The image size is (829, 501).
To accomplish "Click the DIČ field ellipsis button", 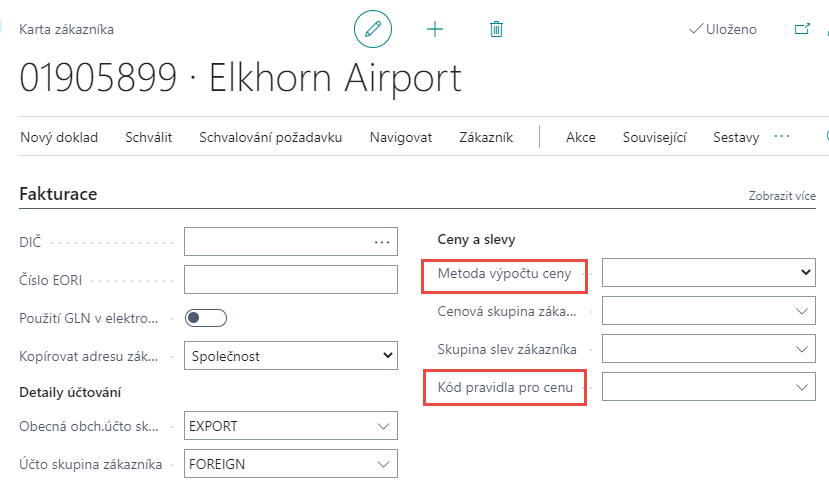I will pyautogui.click(x=382, y=241).
